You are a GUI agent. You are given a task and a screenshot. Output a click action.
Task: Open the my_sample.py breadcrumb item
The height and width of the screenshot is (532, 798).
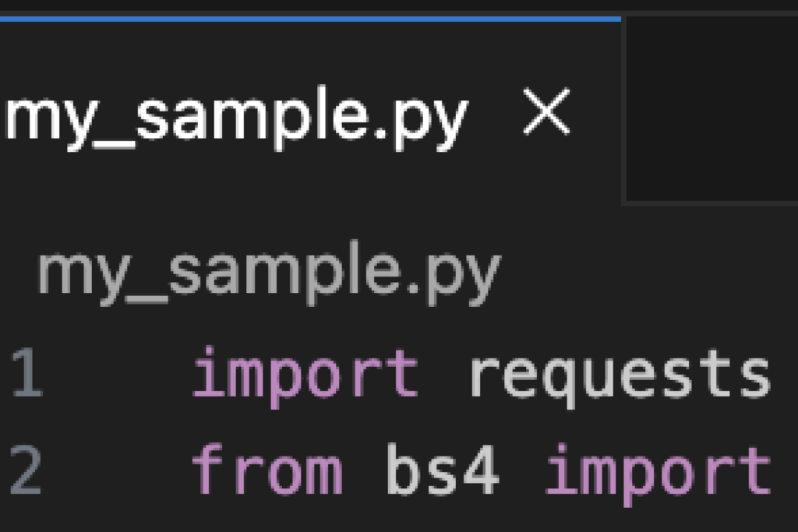pyautogui.click(x=268, y=273)
